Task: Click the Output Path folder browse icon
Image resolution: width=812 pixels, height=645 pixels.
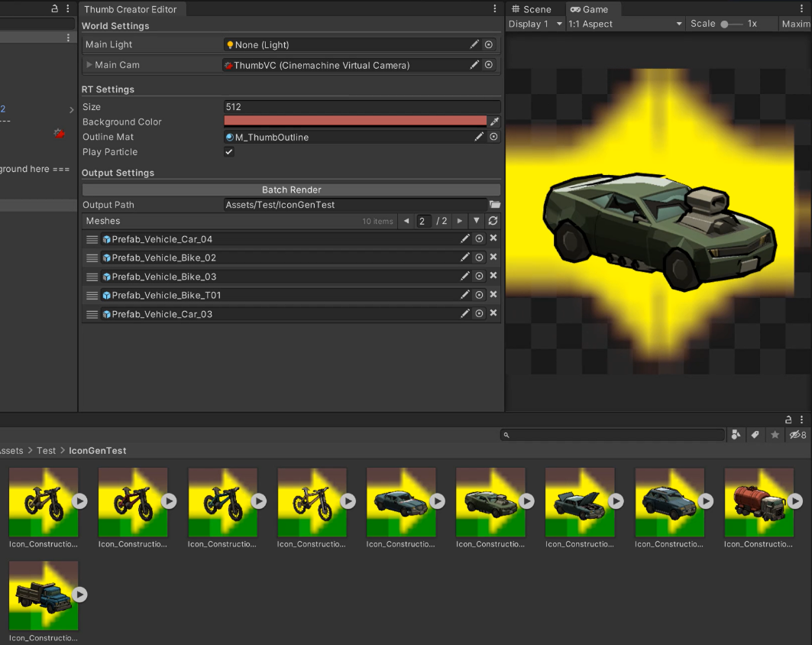Action: tap(494, 205)
